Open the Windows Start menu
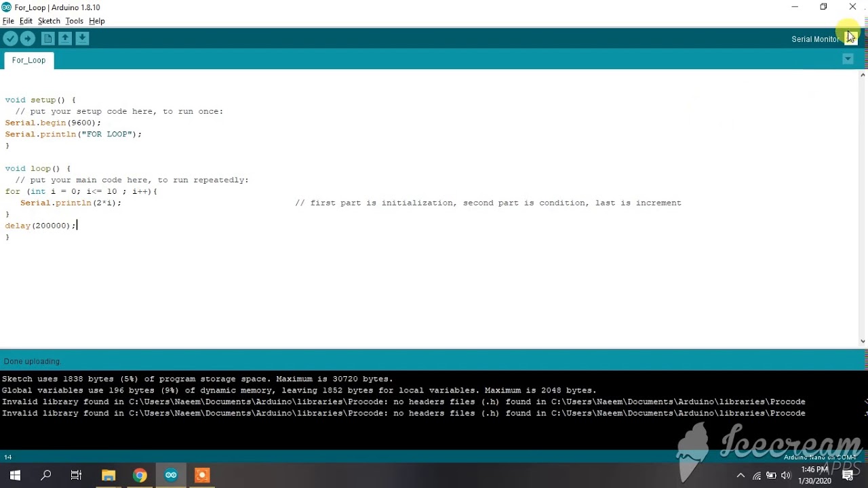Screen dimensions: 868x488 point(15,475)
